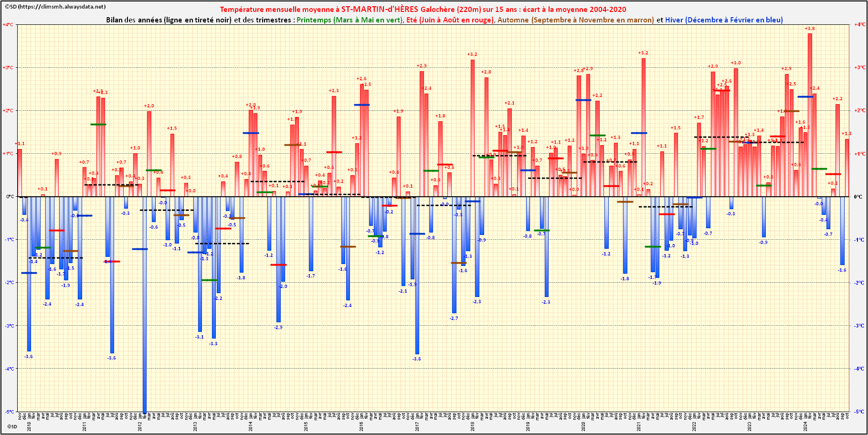868x435 pixels.
Task: Click the ©SD copyright mark at bottom left
Action: pyautogui.click(x=12, y=426)
